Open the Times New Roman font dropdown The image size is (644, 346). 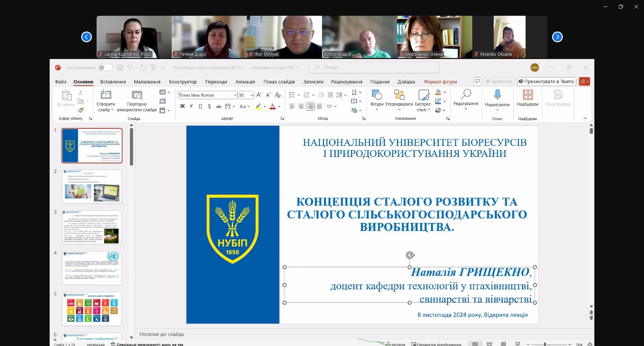pos(235,95)
